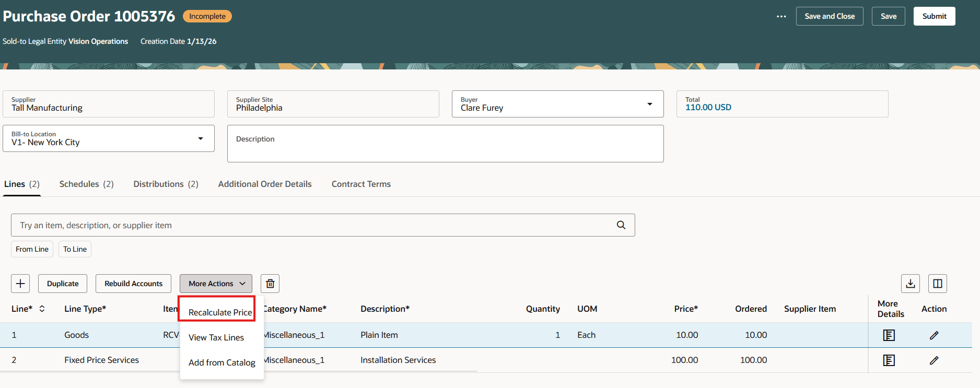
Task: Click the From Line filter chip
Action: [x=32, y=249]
